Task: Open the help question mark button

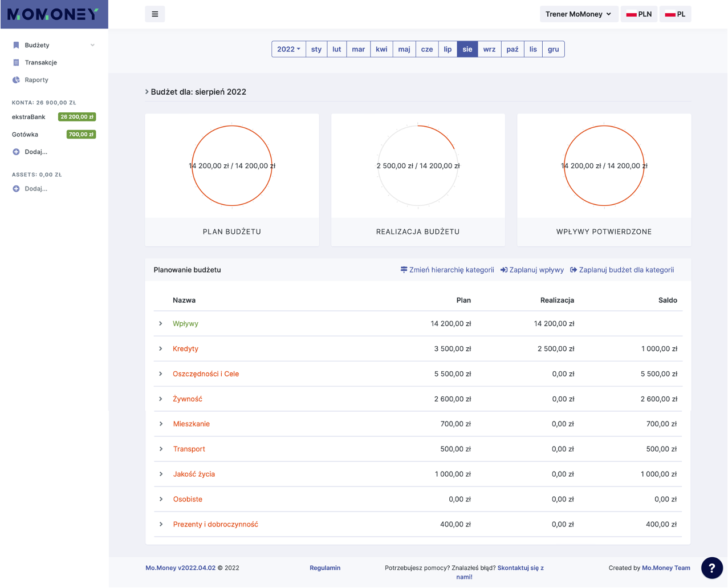Action: point(712,568)
